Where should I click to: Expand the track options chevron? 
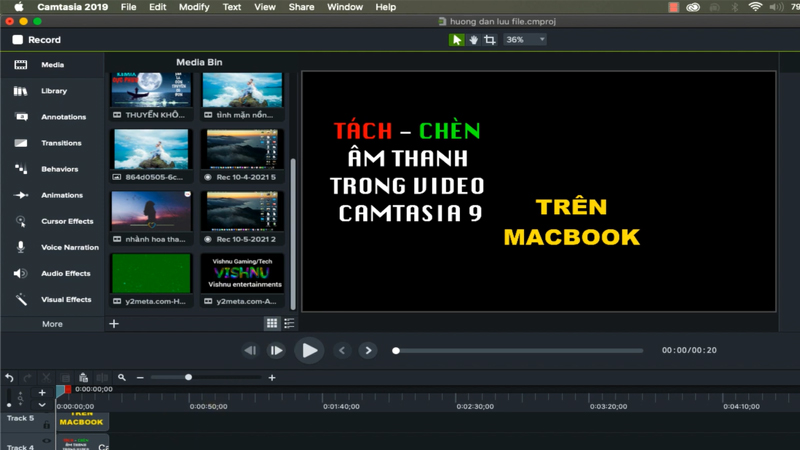pos(42,405)
